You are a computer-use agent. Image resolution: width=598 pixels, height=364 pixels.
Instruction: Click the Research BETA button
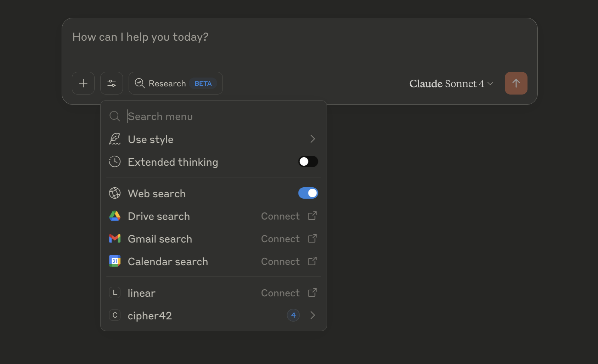pos(175,83)
